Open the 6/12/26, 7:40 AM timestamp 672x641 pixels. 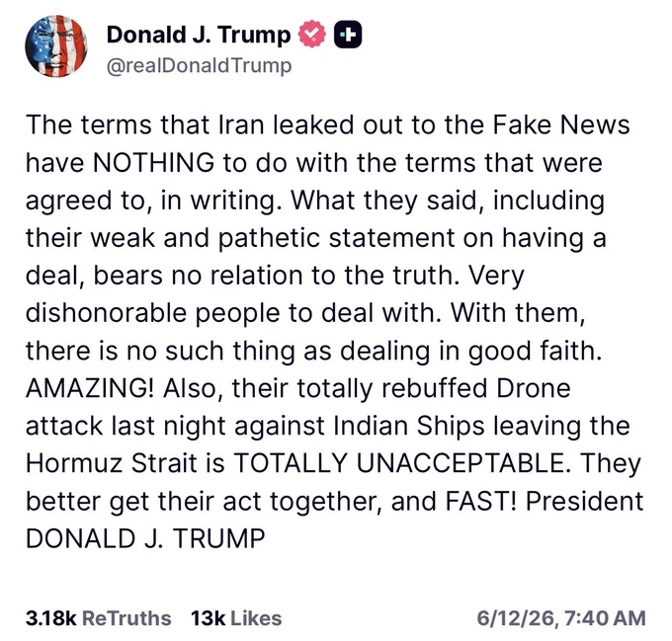pos(561,618)
